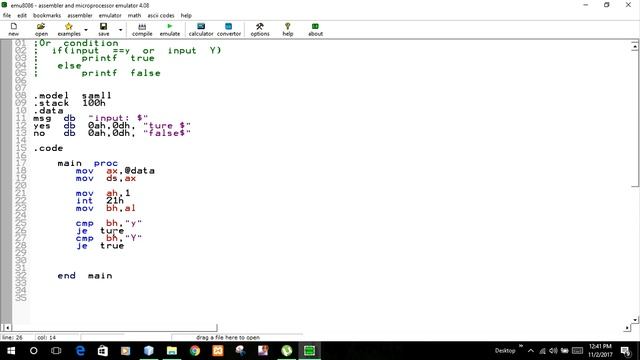Click the 'end main' line
The image size is (640, 360).
coord(85,276)
